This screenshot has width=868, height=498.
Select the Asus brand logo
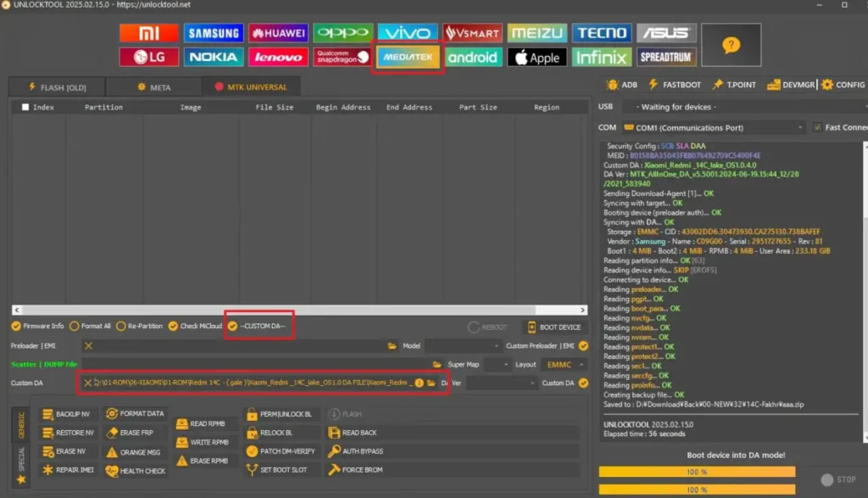[x=666, y=33]
